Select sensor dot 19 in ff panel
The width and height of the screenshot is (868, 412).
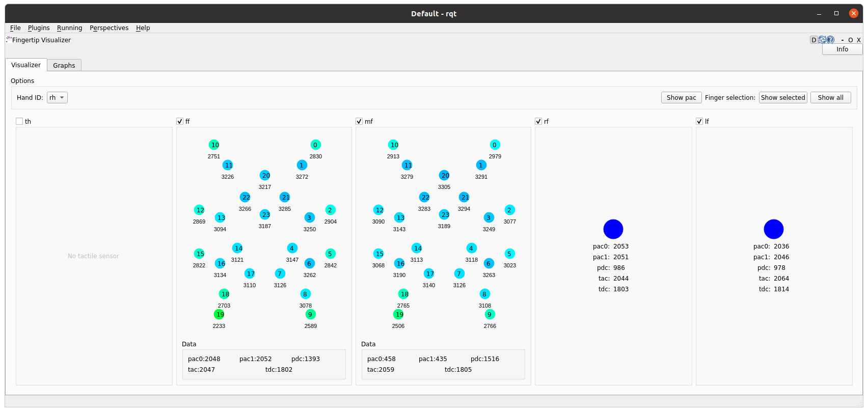[219, 314]
